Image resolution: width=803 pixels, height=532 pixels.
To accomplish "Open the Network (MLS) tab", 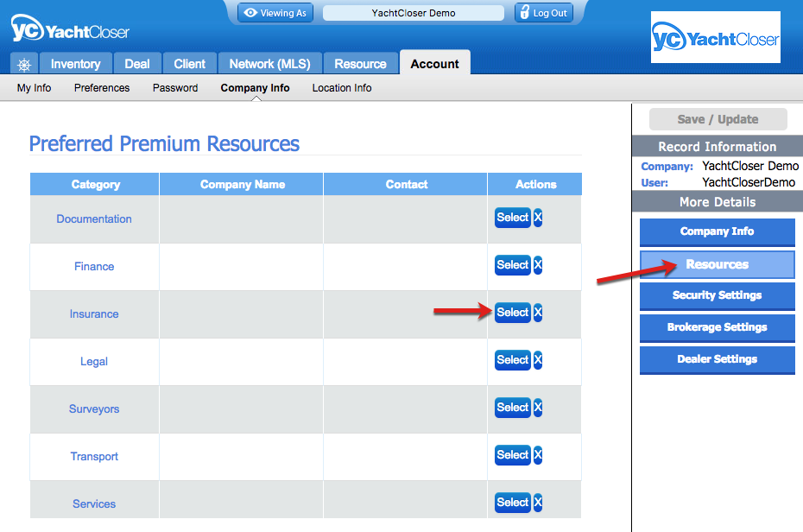I will coord(270,64).
